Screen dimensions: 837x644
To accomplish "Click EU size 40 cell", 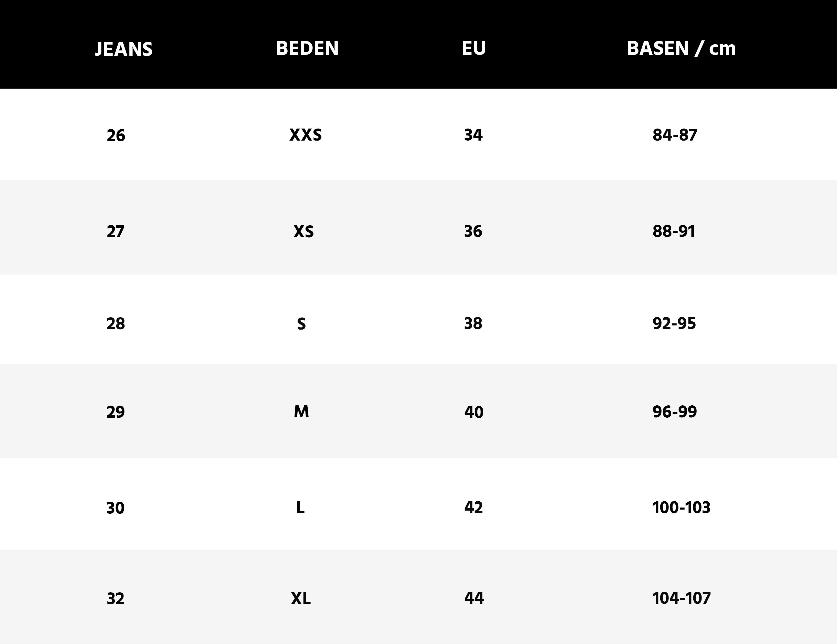I will click(474, 412).
